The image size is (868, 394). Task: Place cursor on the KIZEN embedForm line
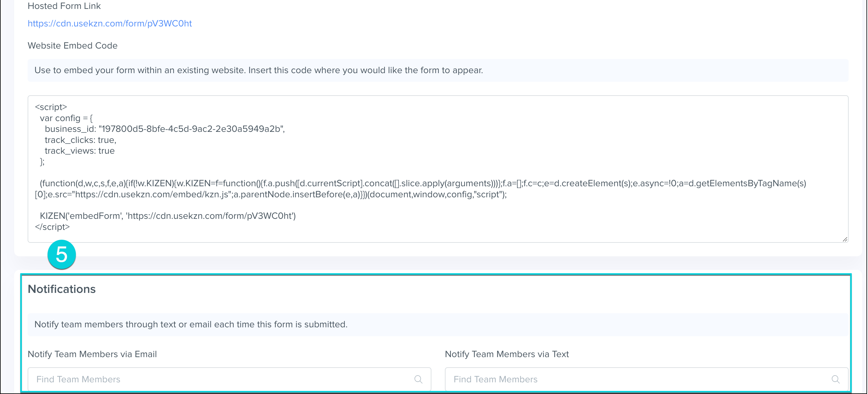[167, 216]
